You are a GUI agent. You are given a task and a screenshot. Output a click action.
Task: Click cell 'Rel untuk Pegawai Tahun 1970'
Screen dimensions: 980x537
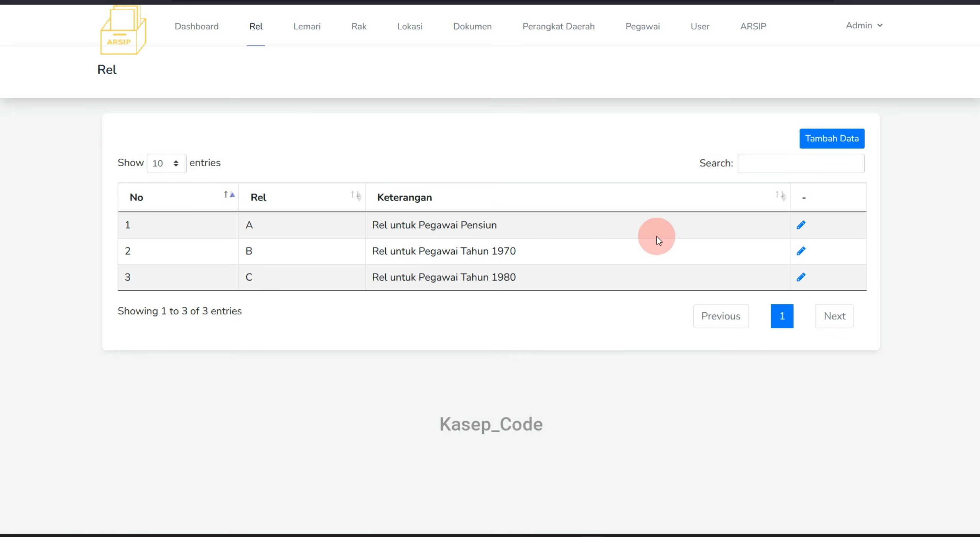pyautogui.click(x=577, y=251)
